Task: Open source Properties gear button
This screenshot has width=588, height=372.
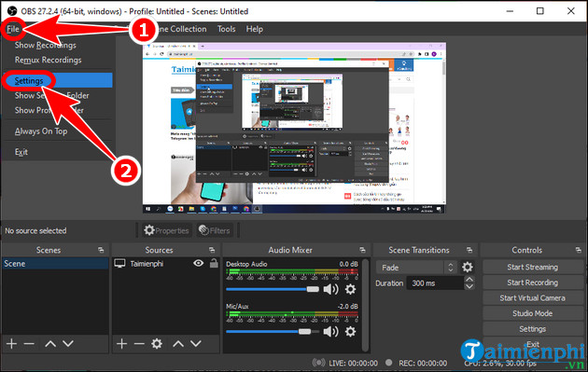Action: 166,230
